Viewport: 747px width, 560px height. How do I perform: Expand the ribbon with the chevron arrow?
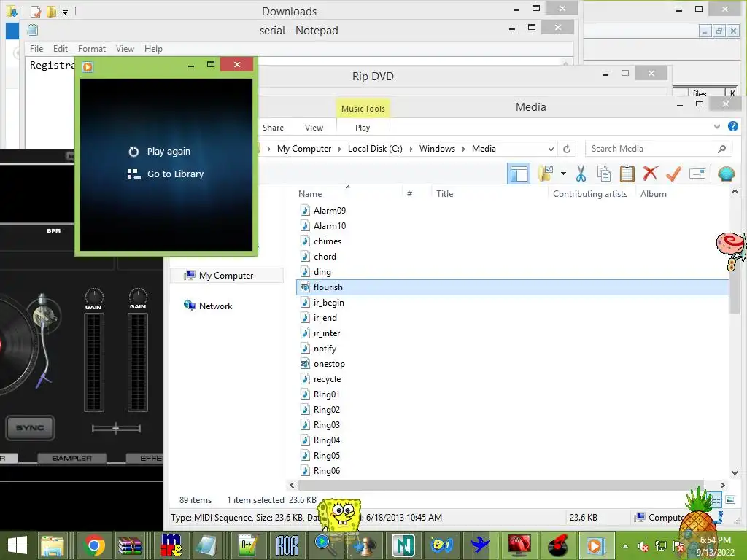[716, 127]
